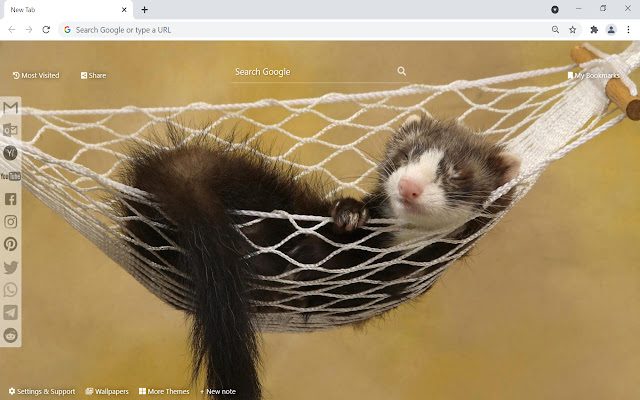Go back in browser history
Screen dimensions: 640x400
12,30
